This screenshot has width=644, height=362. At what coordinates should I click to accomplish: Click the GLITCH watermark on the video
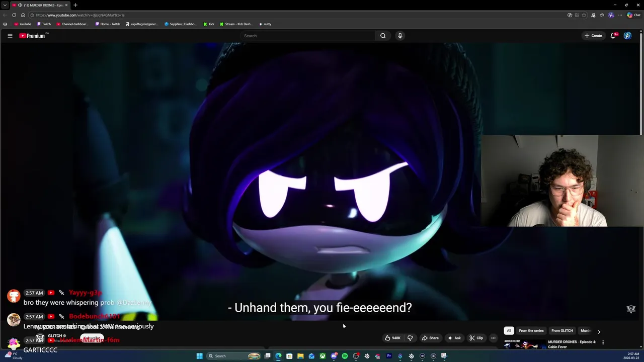tap(631, 309)
